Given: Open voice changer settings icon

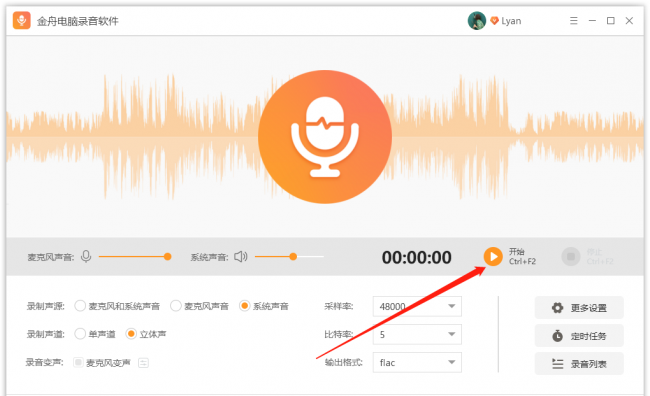Looking at the screenshot, I should pyautogui.click(x=143, y=363).
